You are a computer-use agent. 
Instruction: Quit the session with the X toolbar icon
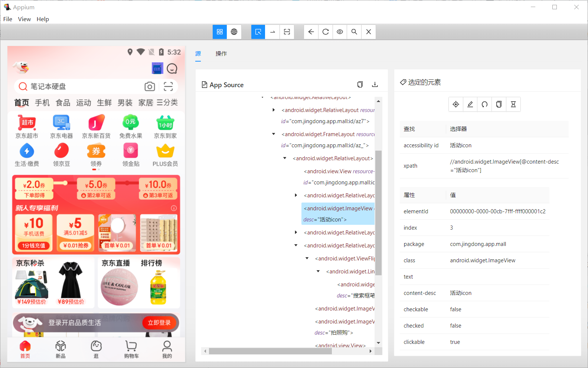tap(369, 32)
